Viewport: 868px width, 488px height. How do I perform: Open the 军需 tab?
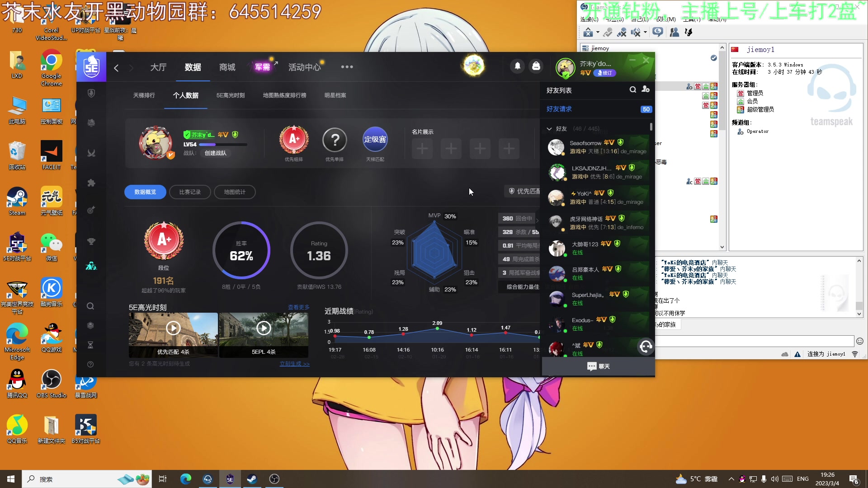click(262, 67)
